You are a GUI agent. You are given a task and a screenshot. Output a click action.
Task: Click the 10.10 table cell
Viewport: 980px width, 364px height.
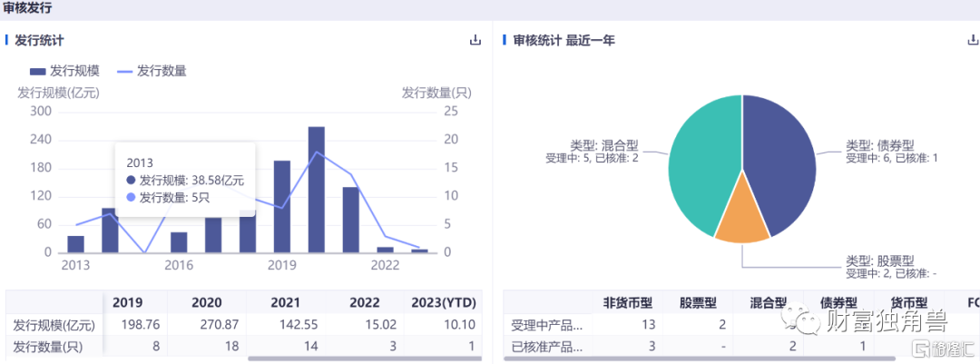click(x=461, y=325)
